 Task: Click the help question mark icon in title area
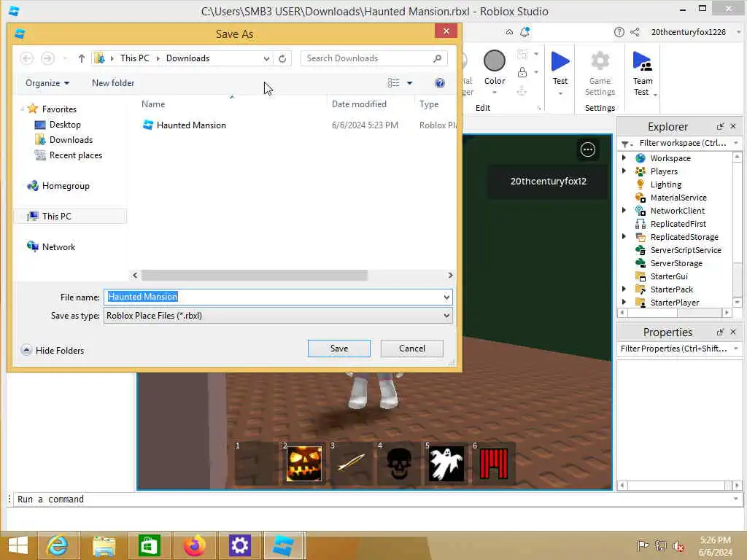point(619,32)
